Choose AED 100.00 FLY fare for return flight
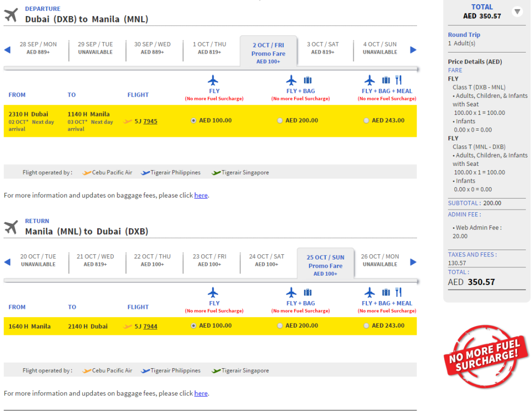 (x=193, y=326)
